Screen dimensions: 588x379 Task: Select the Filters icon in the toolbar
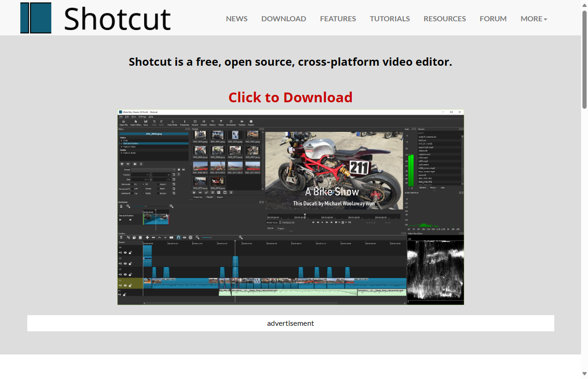coord(221,123)
